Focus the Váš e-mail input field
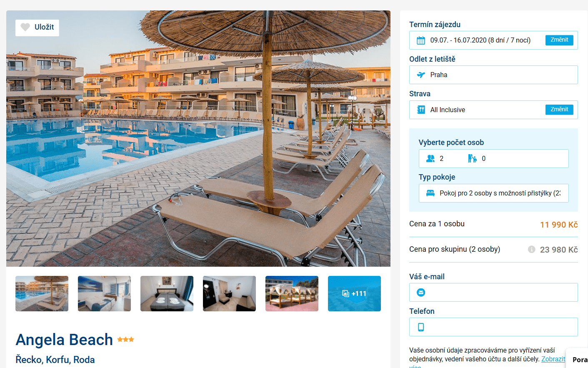Image resolution: width=588 pixels, height=368 pixels. 493,293
